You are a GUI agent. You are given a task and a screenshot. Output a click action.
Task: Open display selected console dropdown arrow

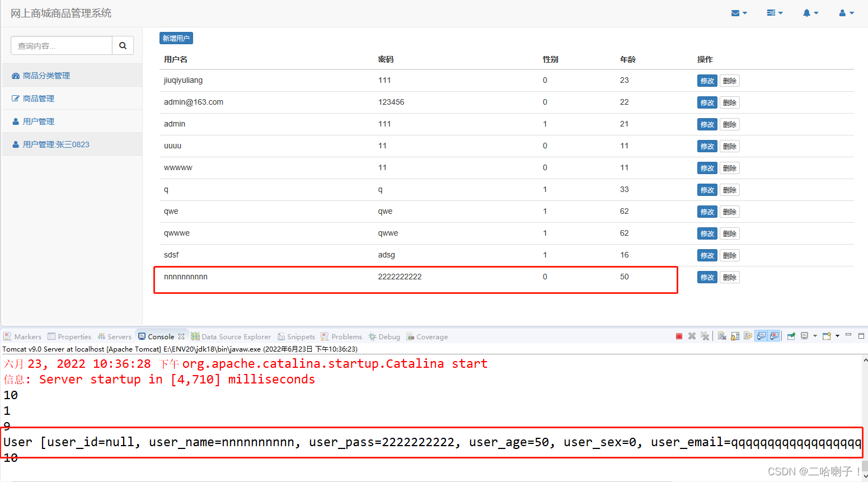point(815,336)
